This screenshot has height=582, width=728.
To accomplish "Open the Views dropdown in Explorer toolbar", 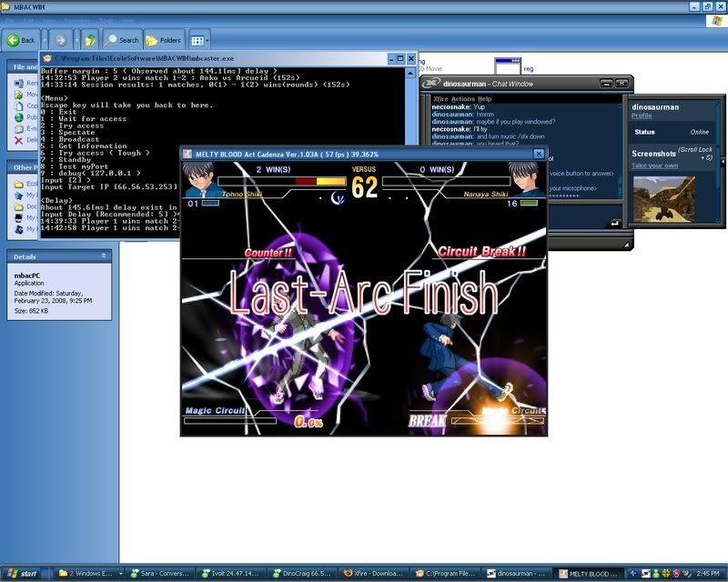I will tap(199, 40).
